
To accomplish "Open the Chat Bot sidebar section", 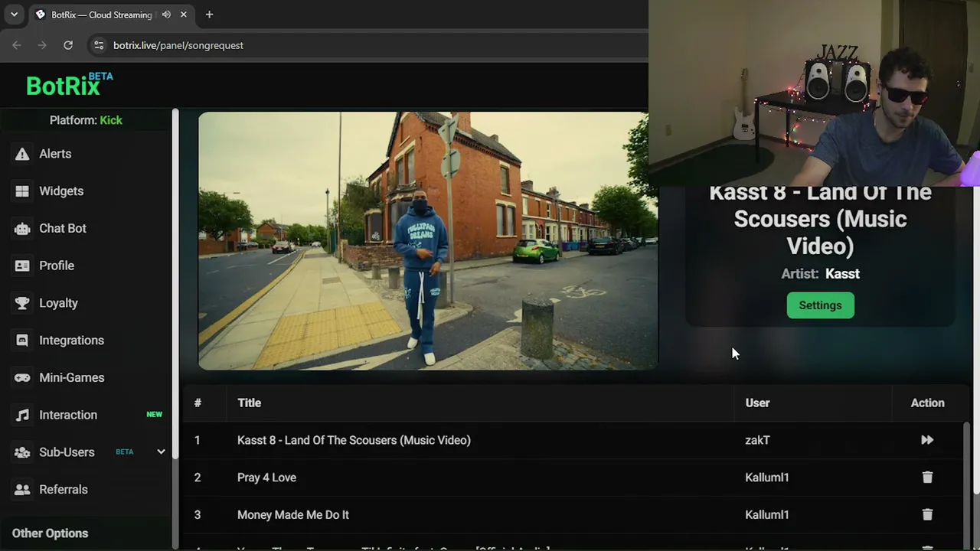I will pos(63,228).
